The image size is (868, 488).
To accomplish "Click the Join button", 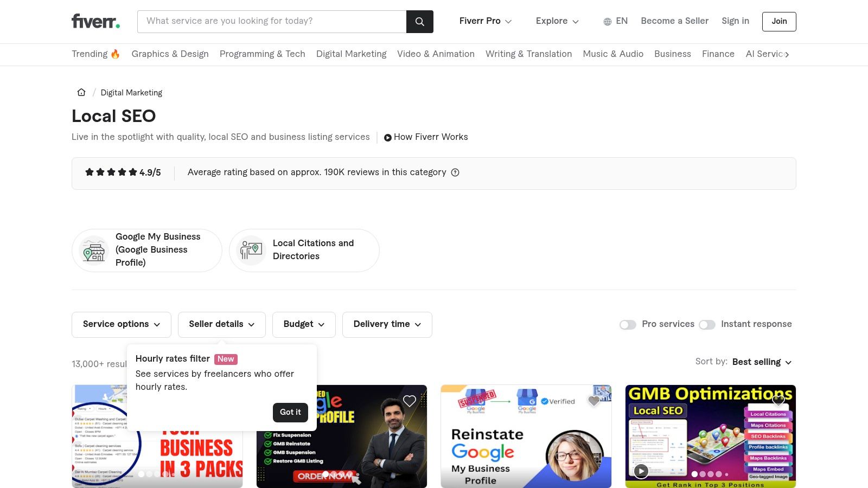I will click(778, 21).
